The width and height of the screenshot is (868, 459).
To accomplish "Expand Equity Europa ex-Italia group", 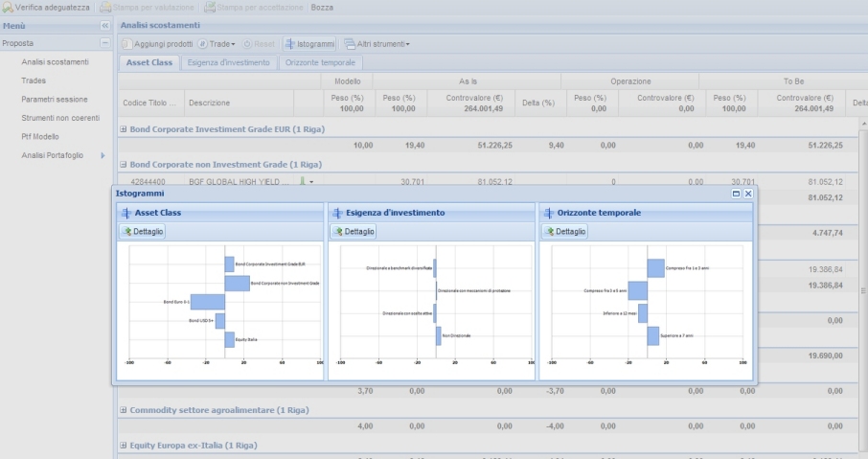I will [x=124, y=446].
